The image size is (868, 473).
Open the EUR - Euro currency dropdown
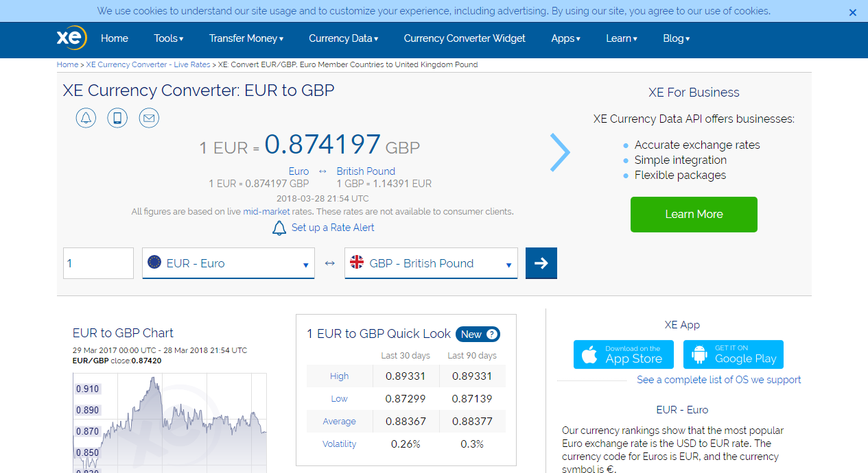[228, 263]
